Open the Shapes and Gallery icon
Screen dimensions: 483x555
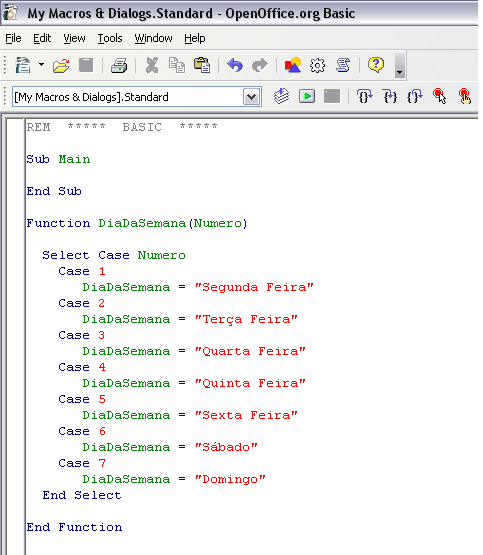coord(293,65)
